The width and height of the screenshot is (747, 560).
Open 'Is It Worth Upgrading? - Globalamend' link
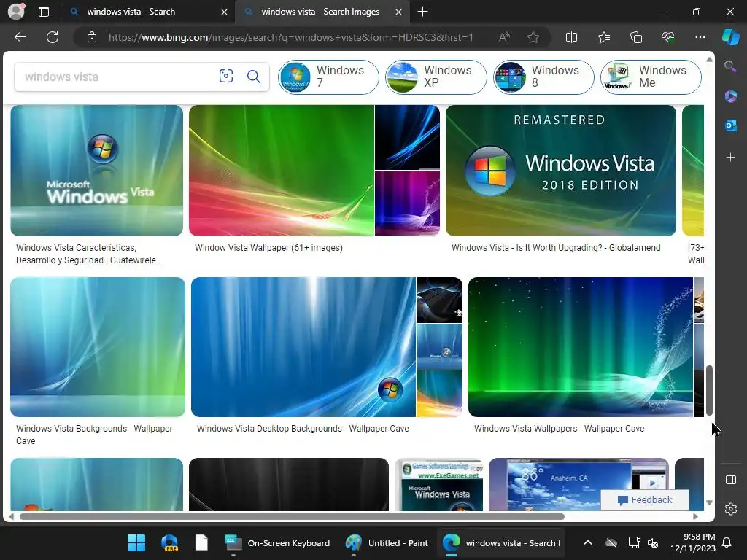point(556,248)
